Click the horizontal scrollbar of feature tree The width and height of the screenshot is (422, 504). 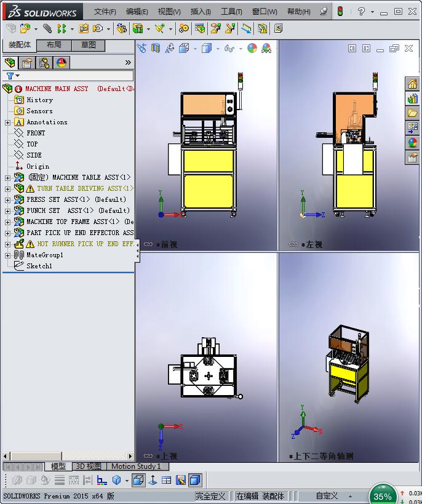click(36, 456)
